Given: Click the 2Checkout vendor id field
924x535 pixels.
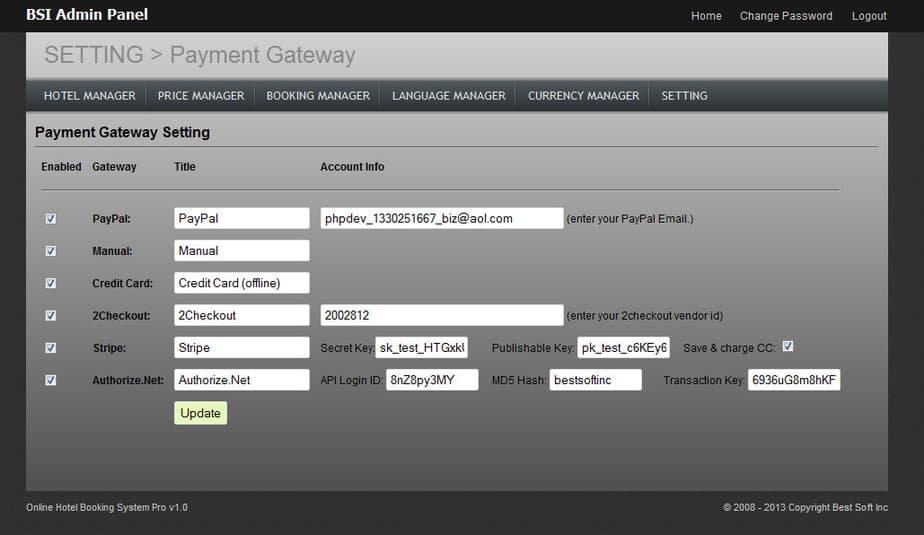Looking at the screenshot, I should [x=441, y=315].
